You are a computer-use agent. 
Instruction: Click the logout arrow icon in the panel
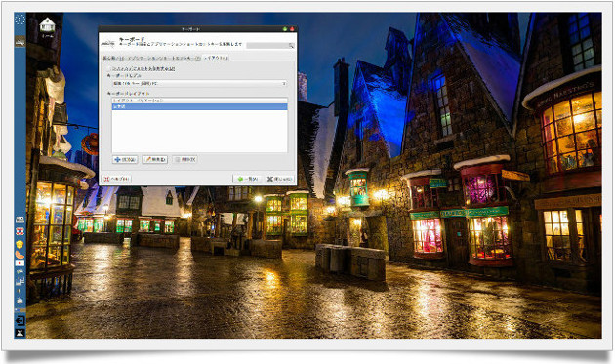pos(20,320)
